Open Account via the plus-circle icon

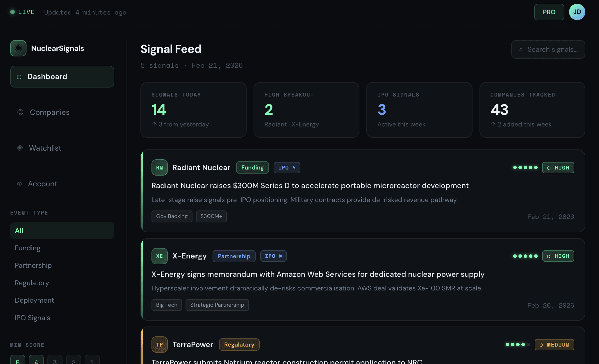click(19, 184)
